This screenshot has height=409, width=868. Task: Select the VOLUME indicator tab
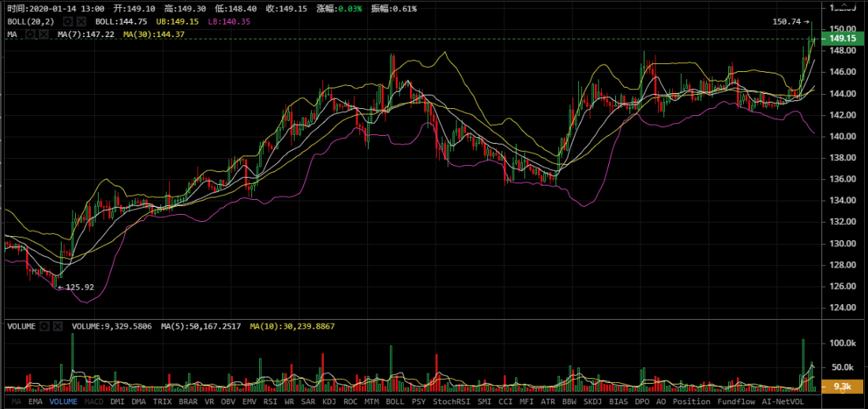tap(63, 402)
